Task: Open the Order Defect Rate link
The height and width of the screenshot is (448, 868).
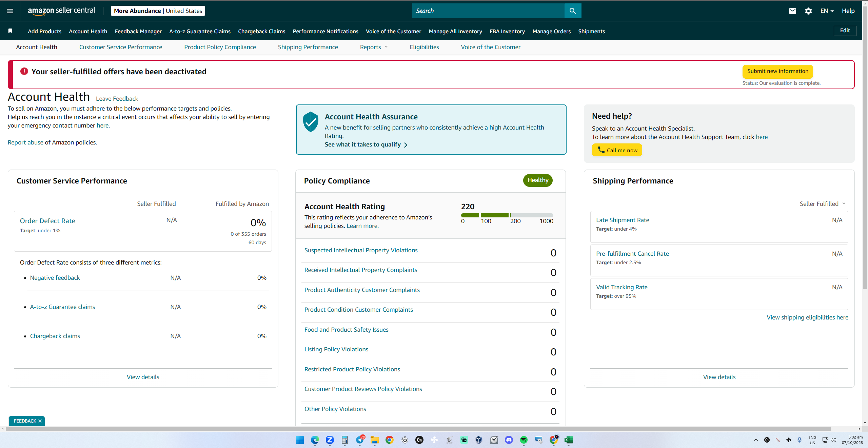Action: point(47,221)
